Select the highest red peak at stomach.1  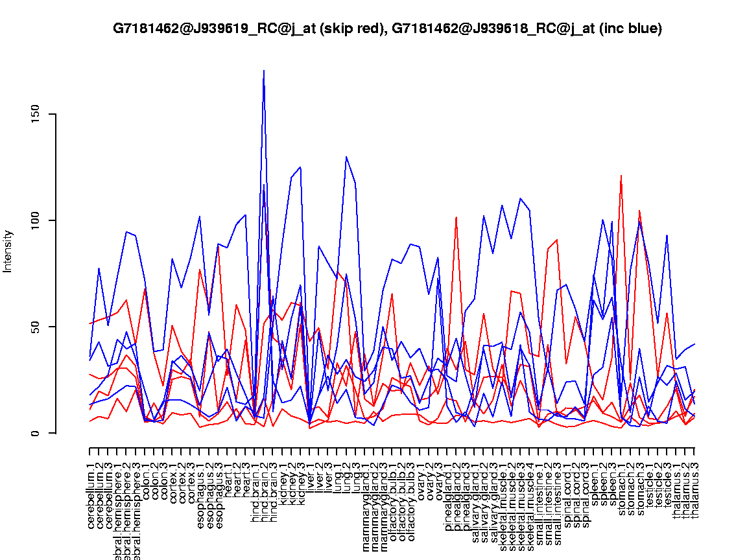(x=621, y=176)
